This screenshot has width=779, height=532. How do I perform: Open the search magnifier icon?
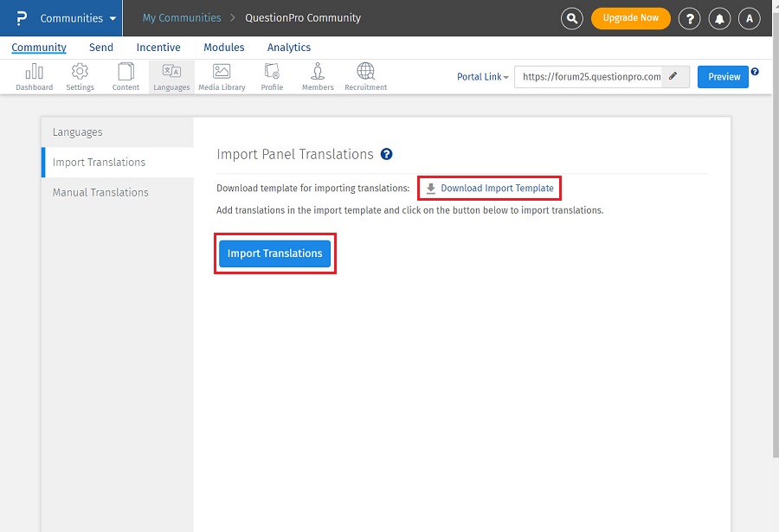click(572, 19)
